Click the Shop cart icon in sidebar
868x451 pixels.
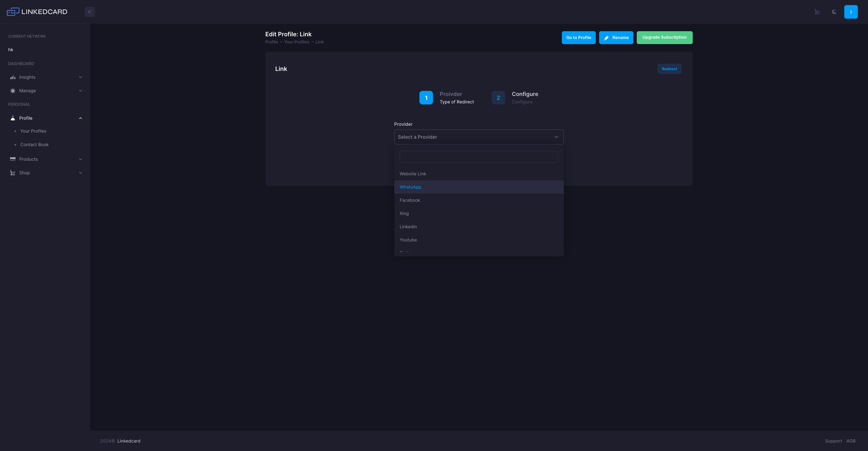coord(13,173)
